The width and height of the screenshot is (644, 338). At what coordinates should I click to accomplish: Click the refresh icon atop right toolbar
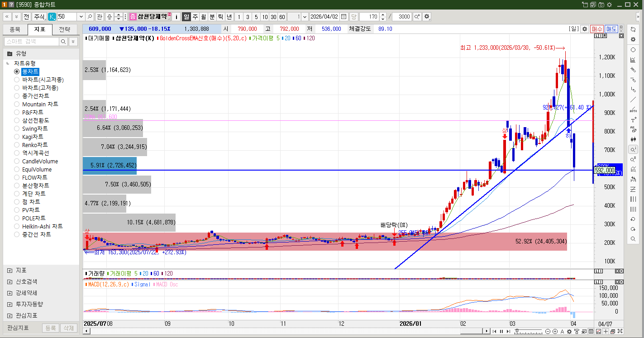[633, 29]
